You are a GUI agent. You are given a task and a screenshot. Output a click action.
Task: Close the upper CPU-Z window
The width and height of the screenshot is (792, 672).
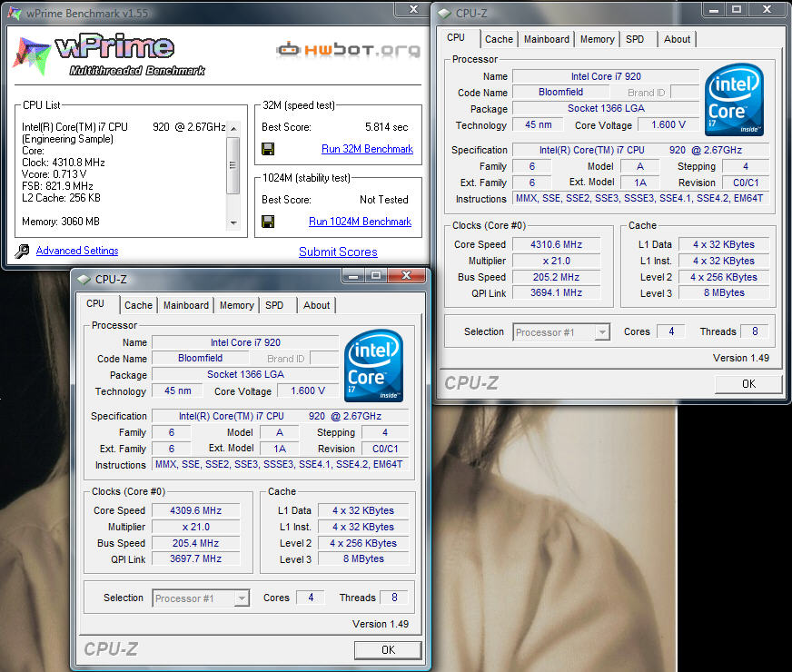click(767, 10)
